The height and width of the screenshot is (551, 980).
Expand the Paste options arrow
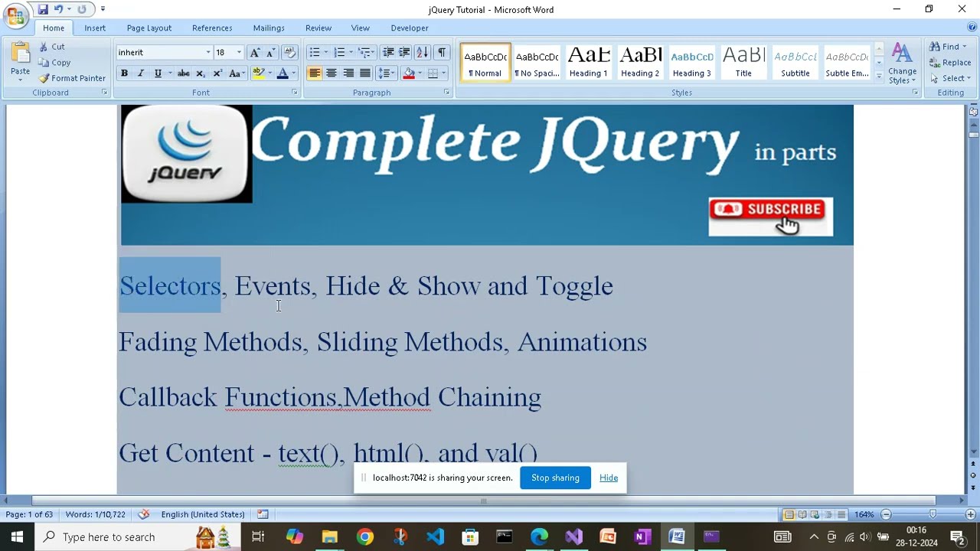(x=20, y=80)
